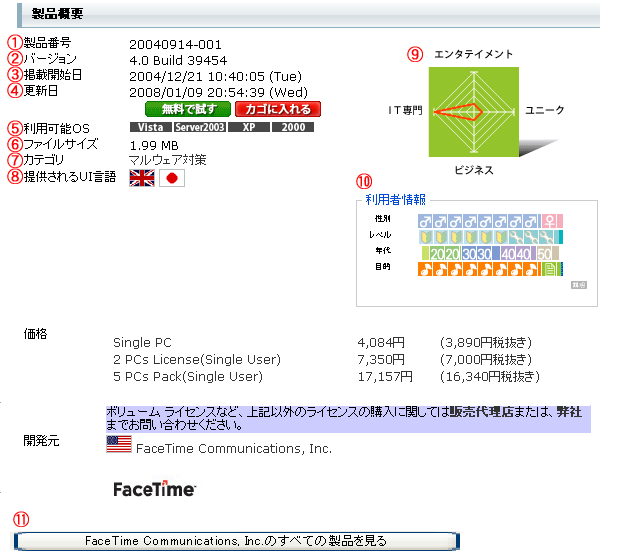Viewport: 617px width, 554px height.
Task: Click the 利用者情報 heading
Action: [395, 199]
